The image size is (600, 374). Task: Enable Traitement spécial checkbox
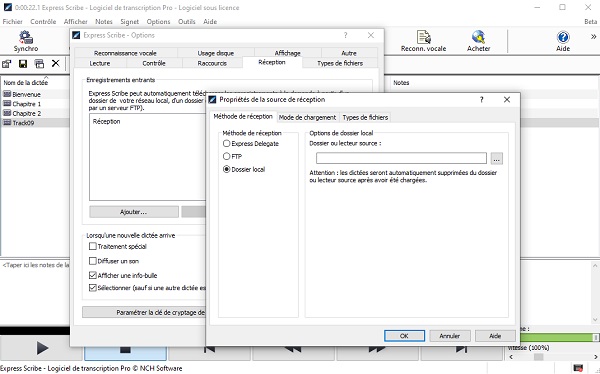(x=93, y=246)
